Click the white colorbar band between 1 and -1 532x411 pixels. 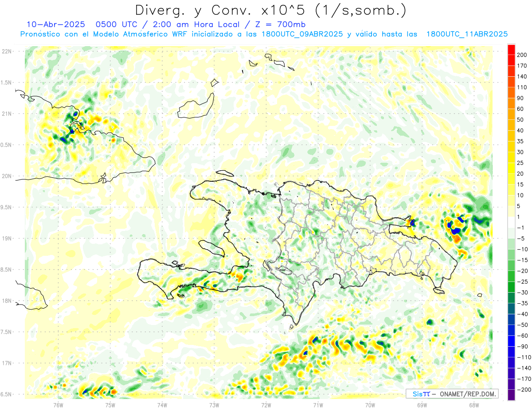pos(511,222)
